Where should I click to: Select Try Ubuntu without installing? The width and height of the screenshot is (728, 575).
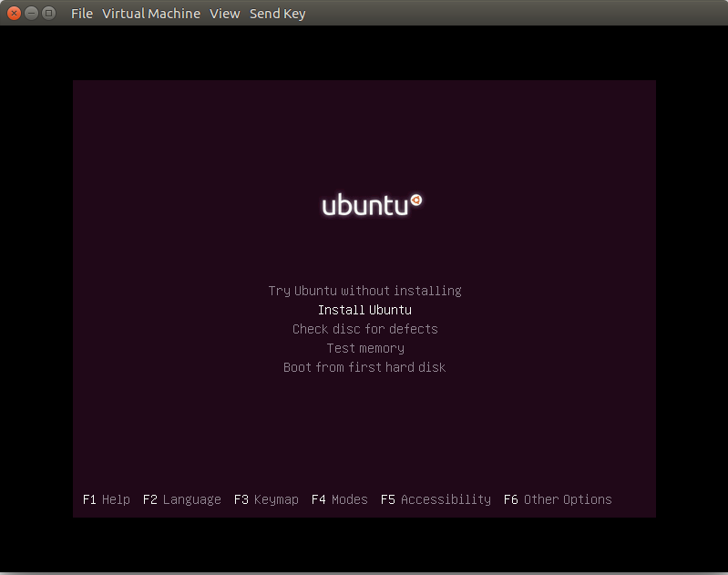[364, 291]
